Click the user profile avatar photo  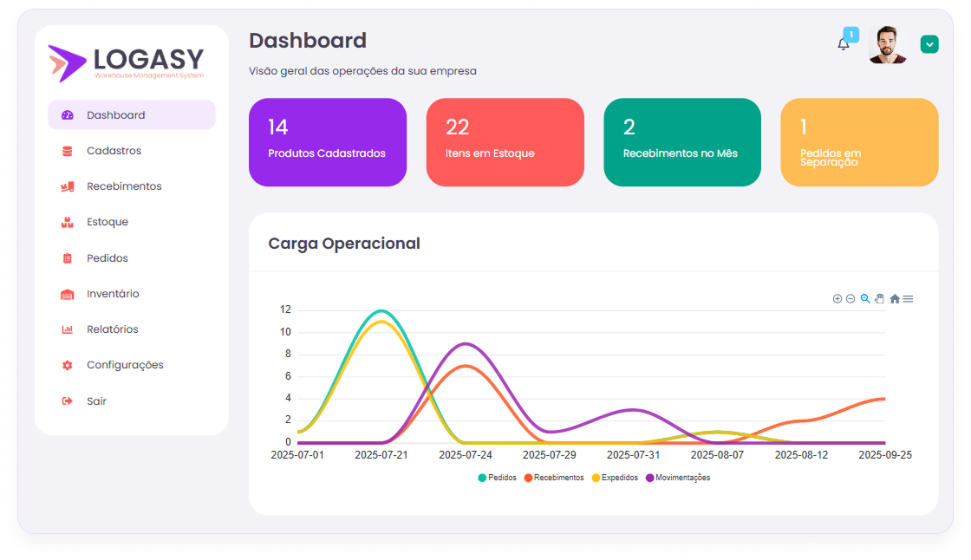tap(887, 44)
